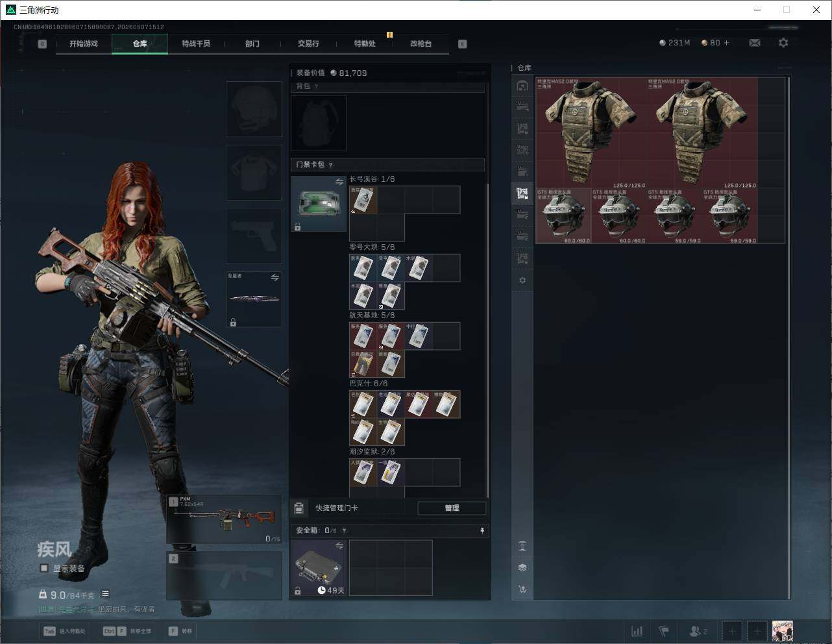Screen dimensions: 832x644
Task: Click the sort icon at sidebar bottom
Action: [522, 589]
